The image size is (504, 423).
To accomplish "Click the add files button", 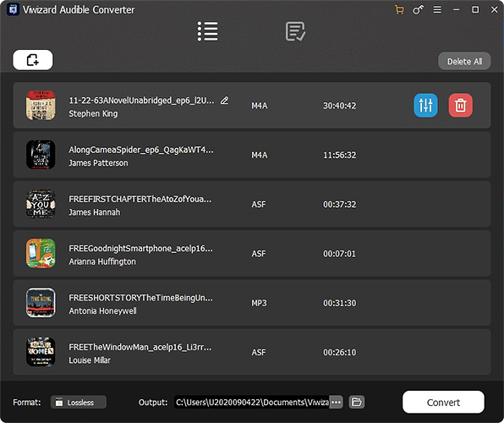I will tap(33, 60).
